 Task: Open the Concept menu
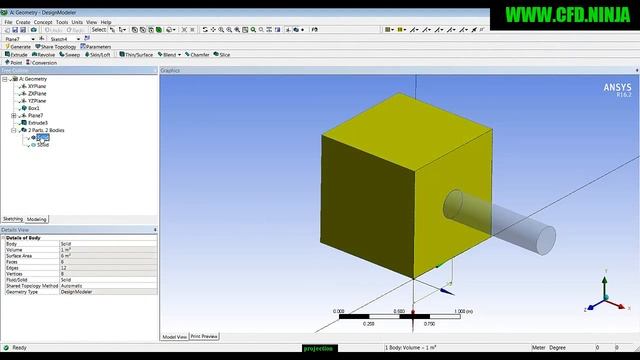click(43, 22)
